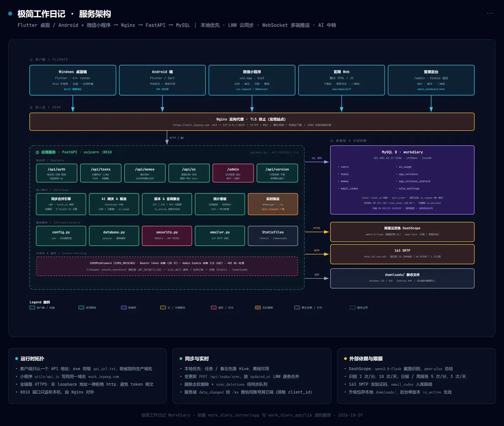Click the /api/tasks router box
504x426 pixels.
(x=101, y=173)
